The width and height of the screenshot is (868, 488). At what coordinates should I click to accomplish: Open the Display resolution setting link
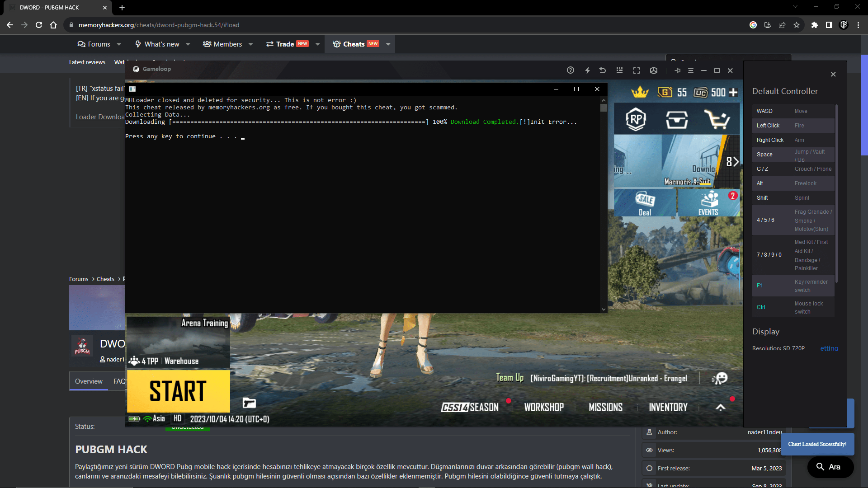pos(829,348)
